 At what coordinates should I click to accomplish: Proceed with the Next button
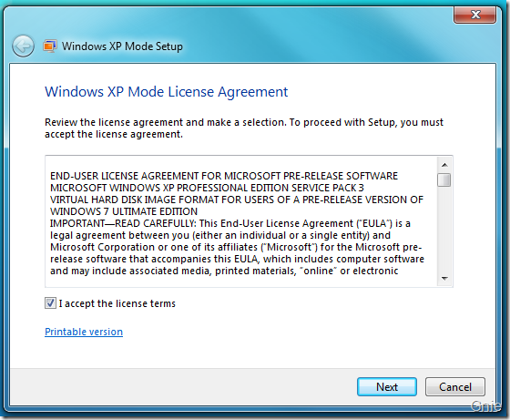click(x=387, y=387)
